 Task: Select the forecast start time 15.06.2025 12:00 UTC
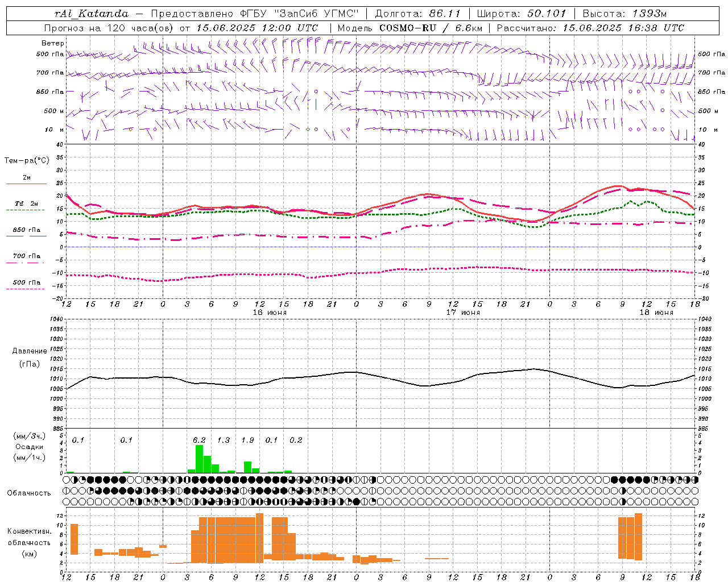tap(257, 28)
